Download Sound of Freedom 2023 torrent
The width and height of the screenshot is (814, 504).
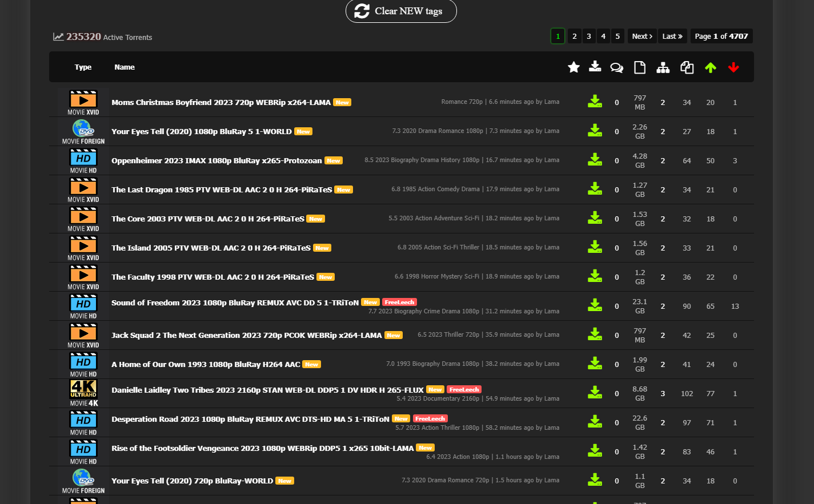click(595, 305)
